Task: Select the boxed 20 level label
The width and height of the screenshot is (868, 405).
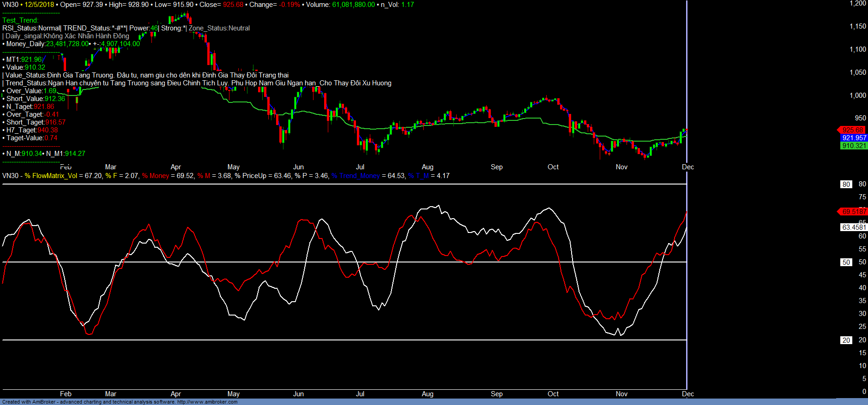Action: [846, 340]
